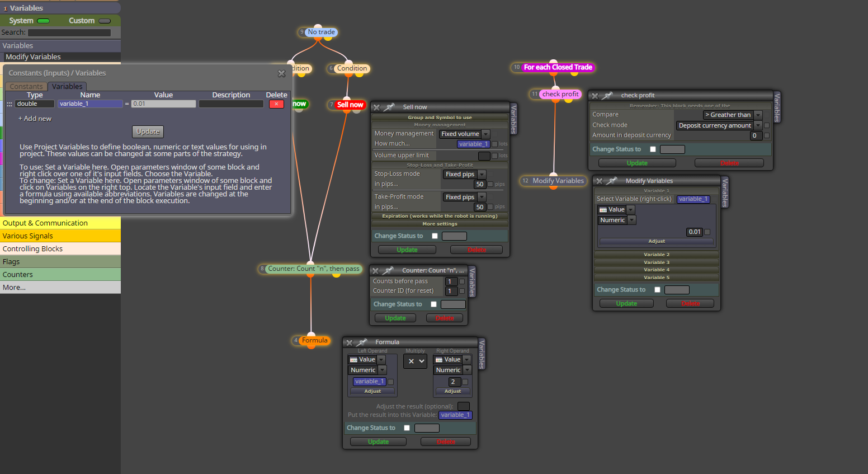Click the variable_1 Value field in dialog

point(164,104)
